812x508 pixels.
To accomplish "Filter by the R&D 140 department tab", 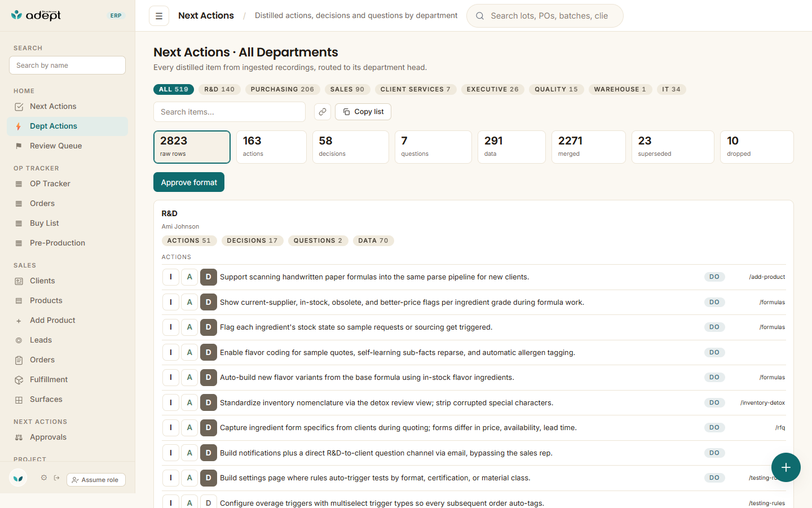I will 219,89.
